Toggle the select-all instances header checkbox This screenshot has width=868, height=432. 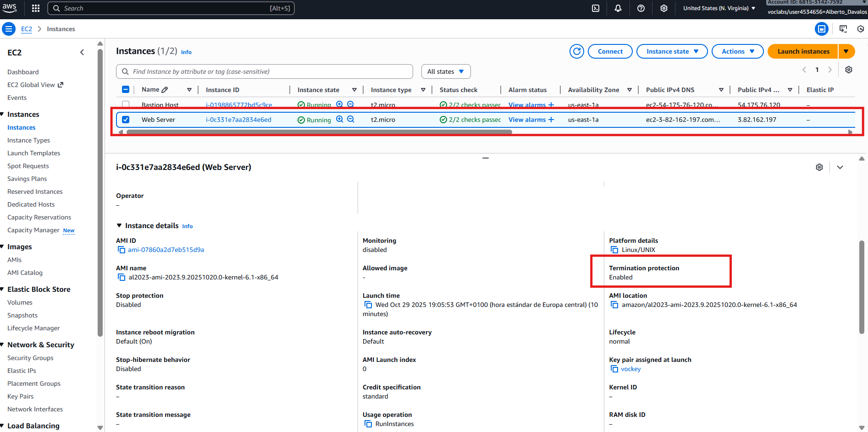click(x=126, y=90)
